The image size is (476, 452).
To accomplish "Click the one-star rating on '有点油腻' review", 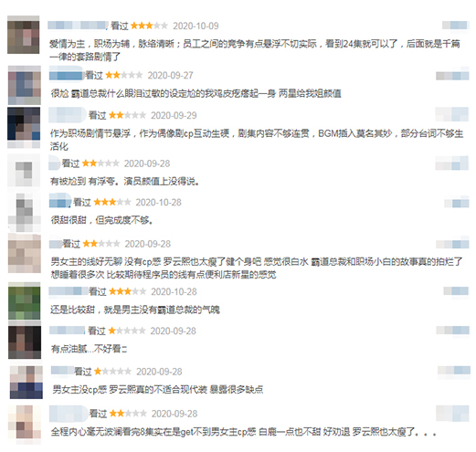I will click(x=127, y=331).
